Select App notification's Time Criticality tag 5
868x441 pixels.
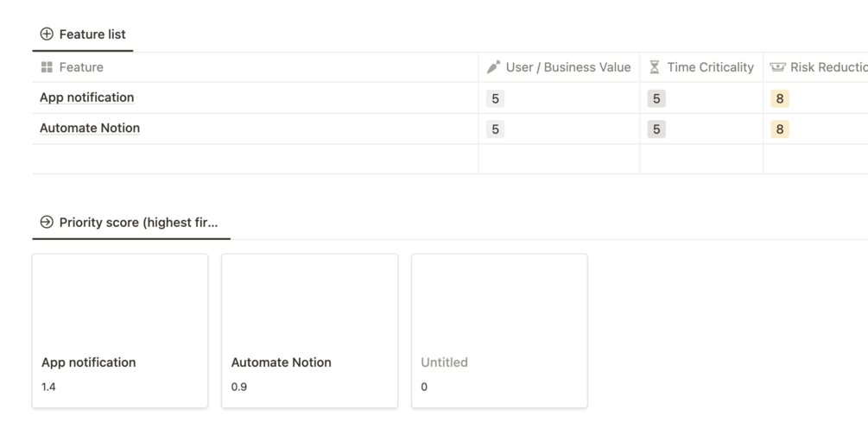656,98
